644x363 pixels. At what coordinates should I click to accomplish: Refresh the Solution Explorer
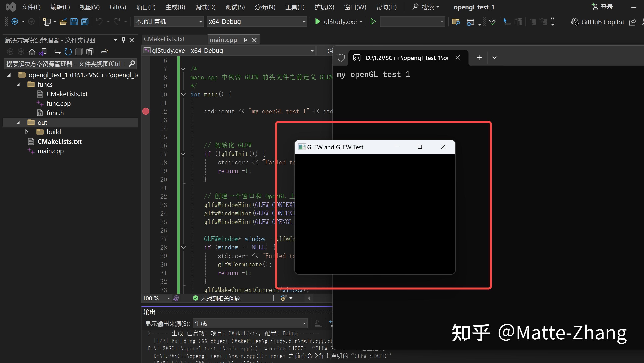pyautogui.click(x=68, y=51)
